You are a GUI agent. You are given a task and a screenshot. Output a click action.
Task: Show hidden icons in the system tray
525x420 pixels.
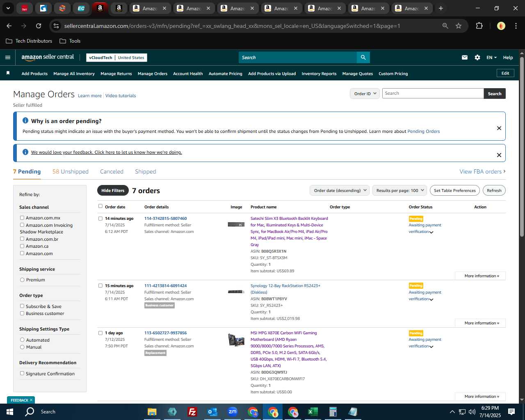click(x=452, y=412)
